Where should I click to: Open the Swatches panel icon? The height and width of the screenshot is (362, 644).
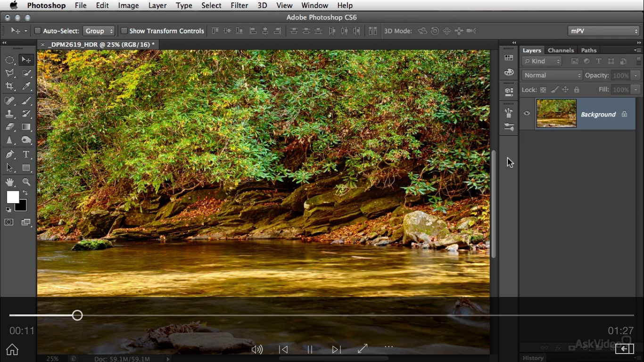pos(509,58)
